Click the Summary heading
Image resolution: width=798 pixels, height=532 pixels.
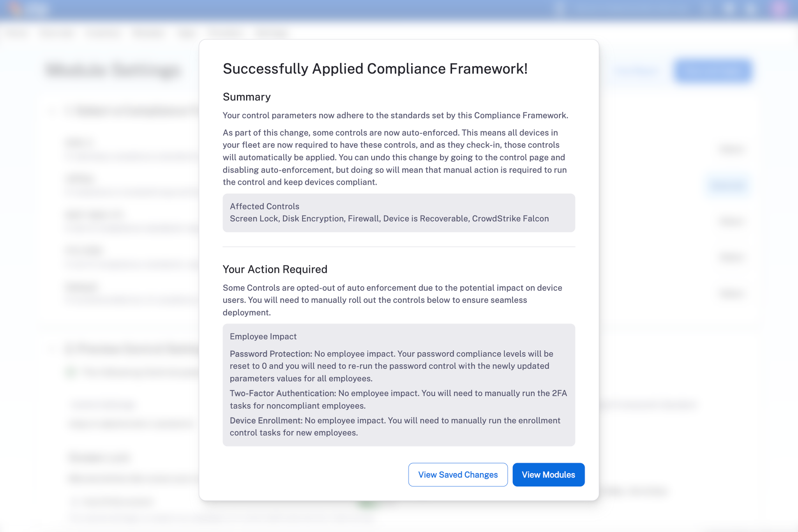247,97
